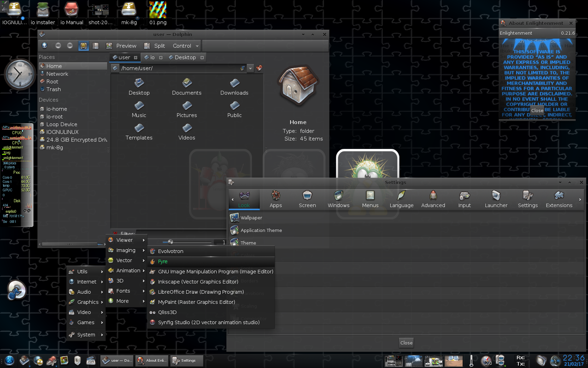588x368 pixels.
Task: Expand the Vector submenu
Action: (x=126, y=260)
